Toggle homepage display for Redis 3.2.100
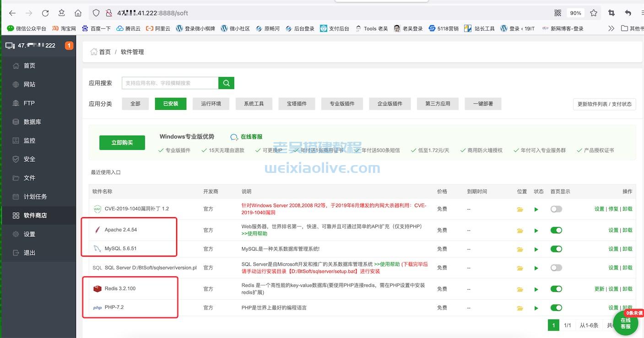The width and height of the screenshot is (644, 338). click(556, 289)
